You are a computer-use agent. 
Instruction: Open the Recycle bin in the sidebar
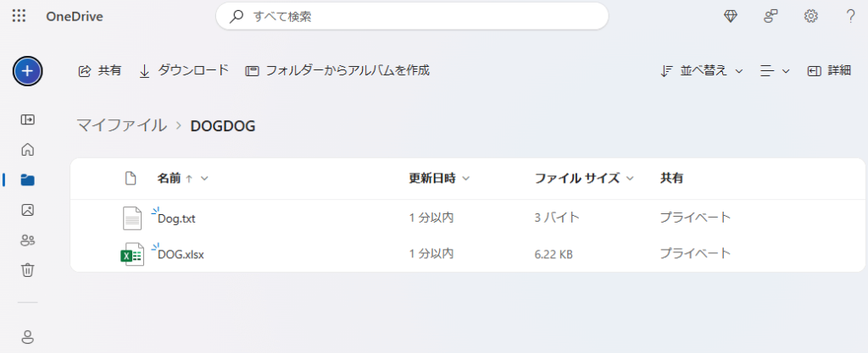[x=27, y=270]
